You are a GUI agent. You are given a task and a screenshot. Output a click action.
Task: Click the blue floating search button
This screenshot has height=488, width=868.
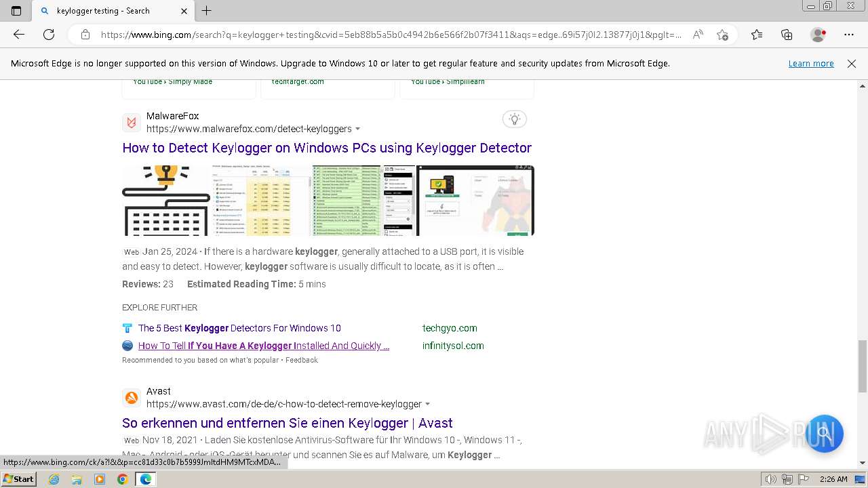tap(824, 433)
